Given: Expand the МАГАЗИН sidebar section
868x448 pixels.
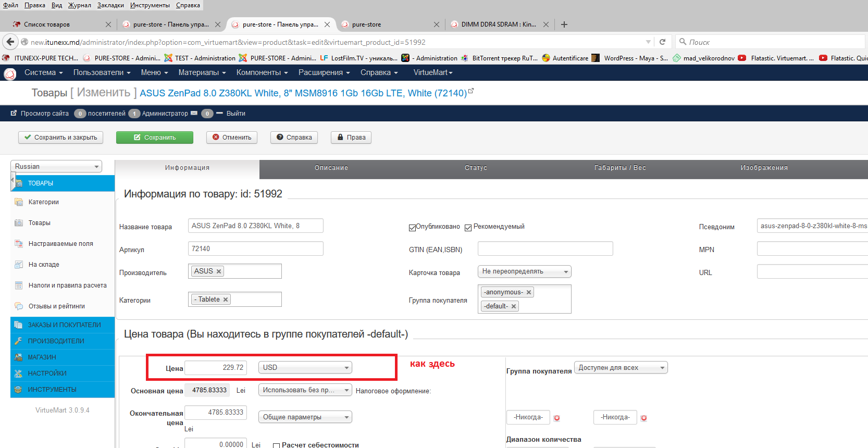Looking at the screenshot, I should [x=63, y=357].
